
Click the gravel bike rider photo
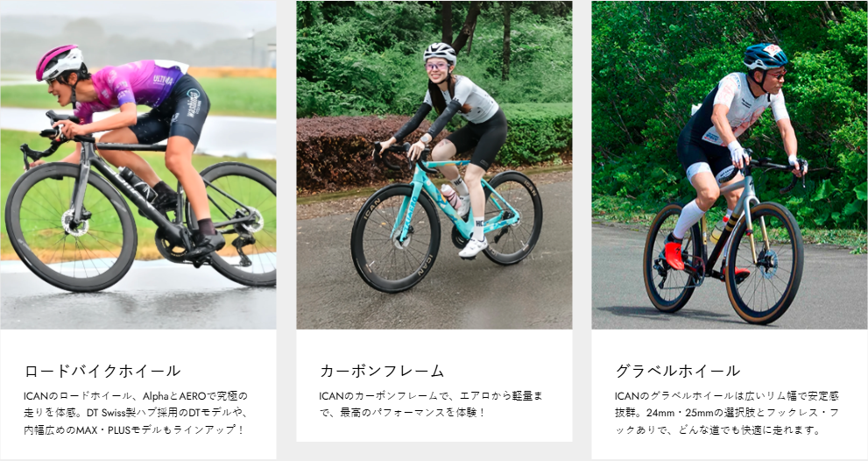pyautogui.click(x=730, y=165)
